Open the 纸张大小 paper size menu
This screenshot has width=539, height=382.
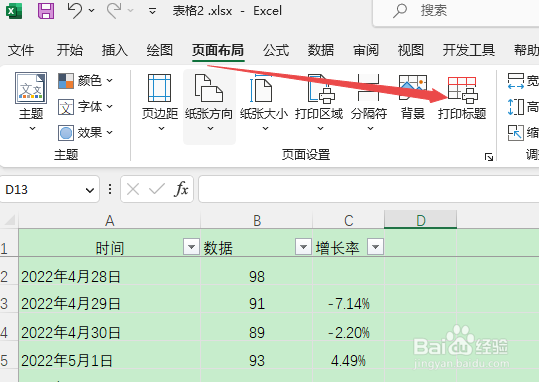click(264, 103)
